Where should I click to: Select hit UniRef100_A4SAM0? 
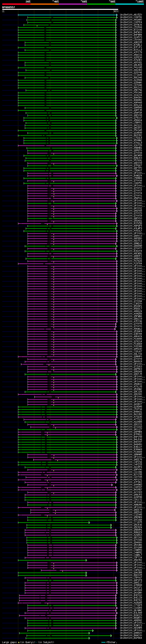pyautogui.click(x=131, y=20)
